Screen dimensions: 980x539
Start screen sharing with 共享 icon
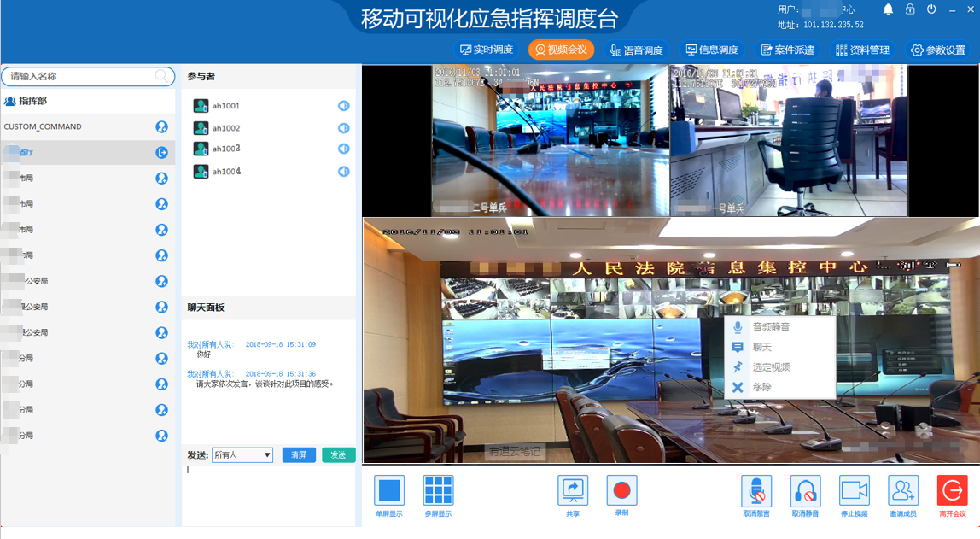coord(573,490)
